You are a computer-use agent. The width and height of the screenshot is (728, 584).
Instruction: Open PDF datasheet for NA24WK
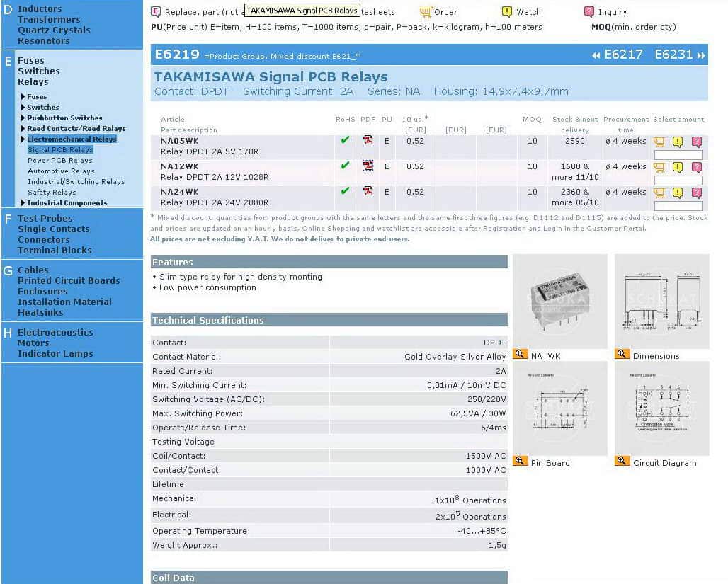click(x=368, y=191)
